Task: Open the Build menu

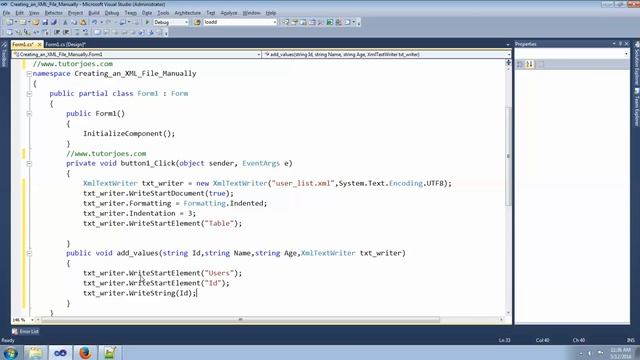Action: pos(94,13)
